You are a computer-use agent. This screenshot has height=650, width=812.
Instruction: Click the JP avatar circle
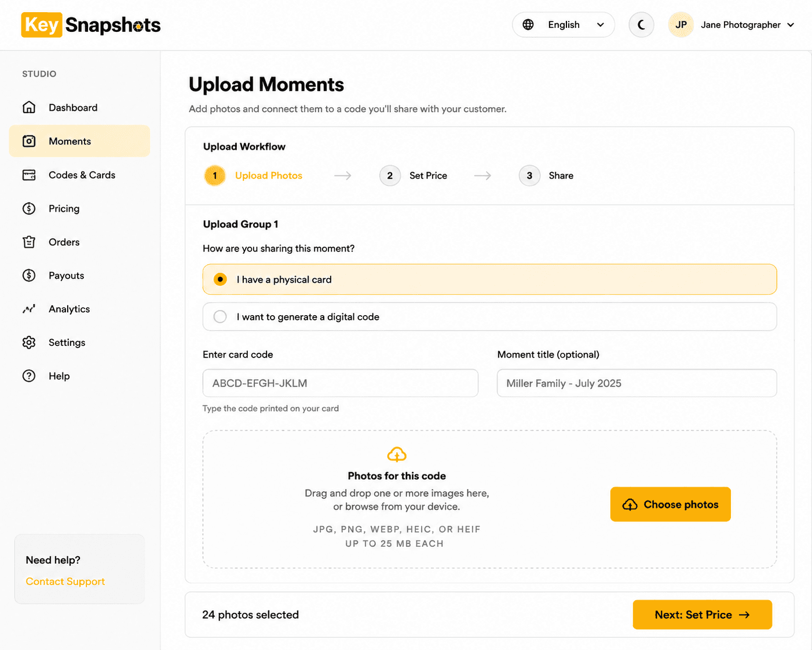[x=681, y=25]
